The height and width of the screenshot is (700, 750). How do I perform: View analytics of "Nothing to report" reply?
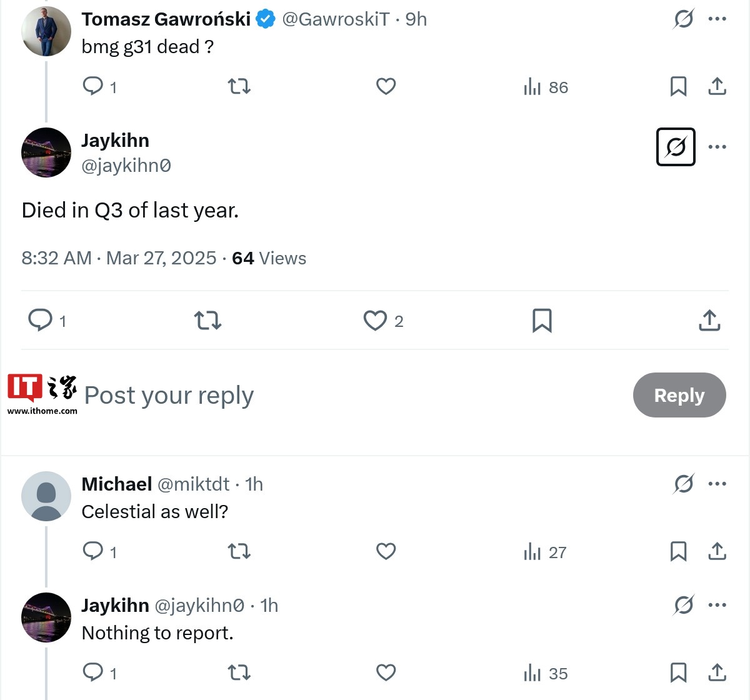[546, 673]
